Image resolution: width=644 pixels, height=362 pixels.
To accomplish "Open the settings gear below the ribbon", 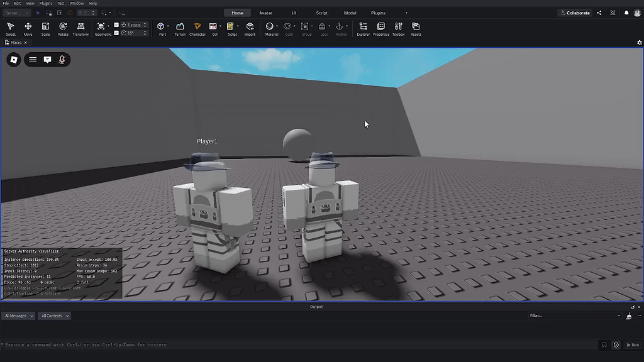I will coord(640,42).
